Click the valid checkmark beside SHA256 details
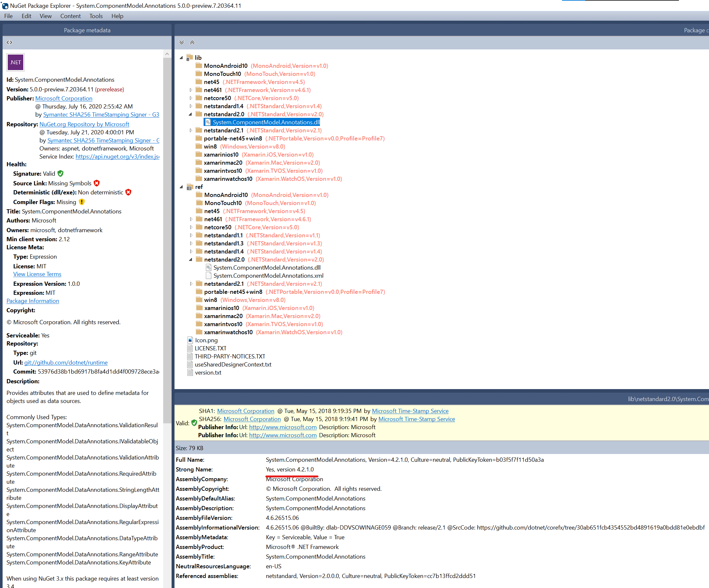 tap(194, 422)
